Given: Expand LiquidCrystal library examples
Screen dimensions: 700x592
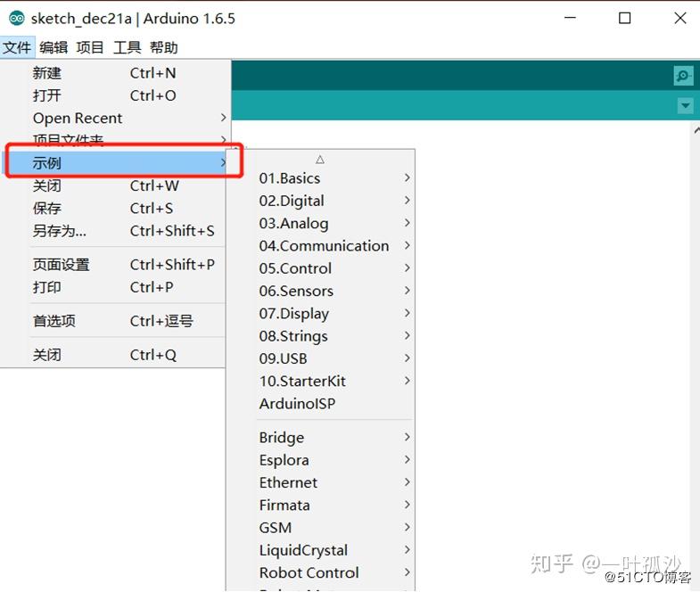Looking at the screenshot, I should pos(321,550).
